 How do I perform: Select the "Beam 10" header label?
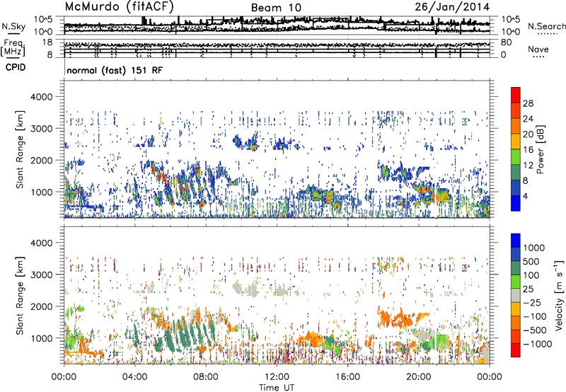[x=276, y=8]
